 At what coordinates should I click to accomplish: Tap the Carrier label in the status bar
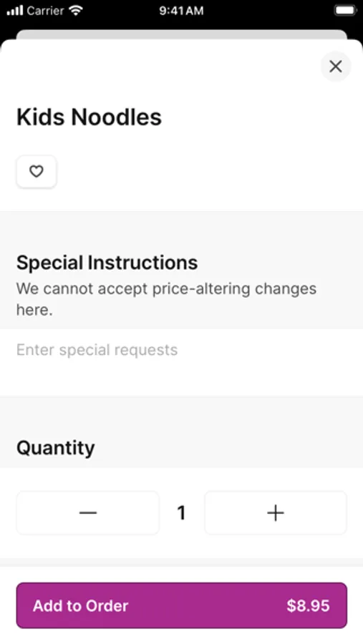[45, 11]
